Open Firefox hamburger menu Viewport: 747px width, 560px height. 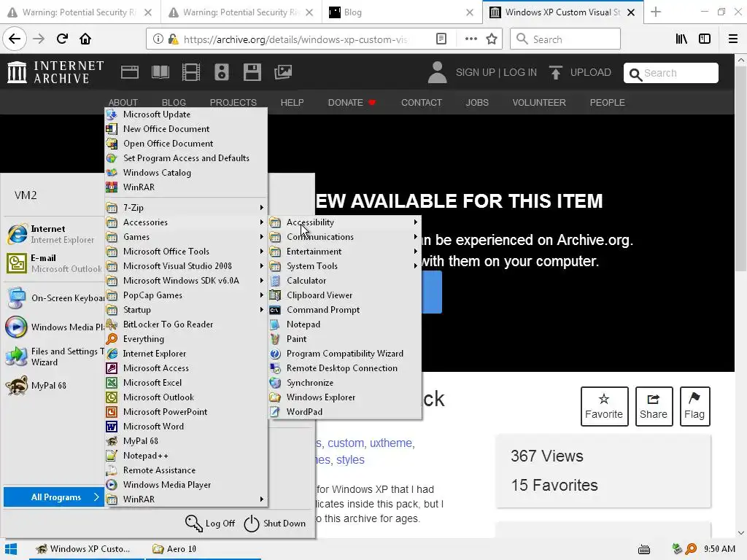point(732,39)
